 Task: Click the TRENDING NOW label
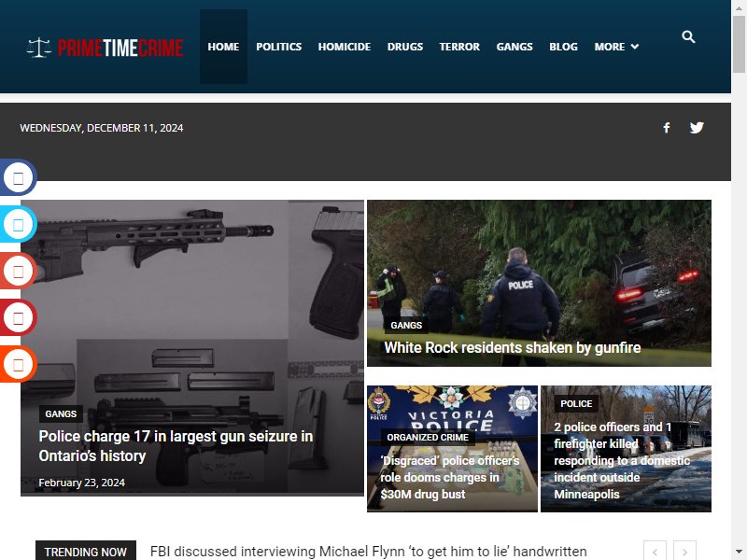(86, 552)
